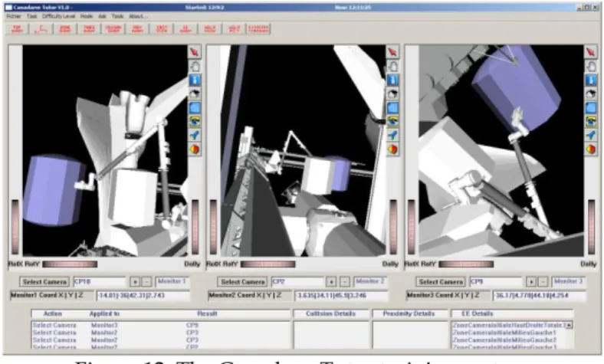
Task: Click the Dolly vertical slider of Monitor 2
Action: pyautogui.click(x=393, y=227)
